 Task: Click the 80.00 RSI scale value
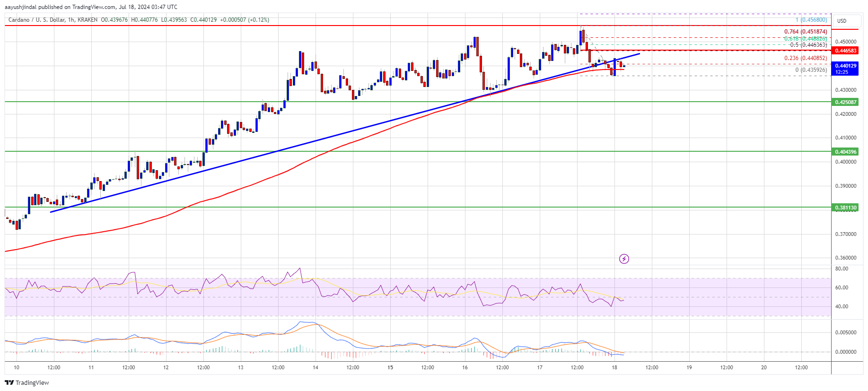tap(842, 269)
